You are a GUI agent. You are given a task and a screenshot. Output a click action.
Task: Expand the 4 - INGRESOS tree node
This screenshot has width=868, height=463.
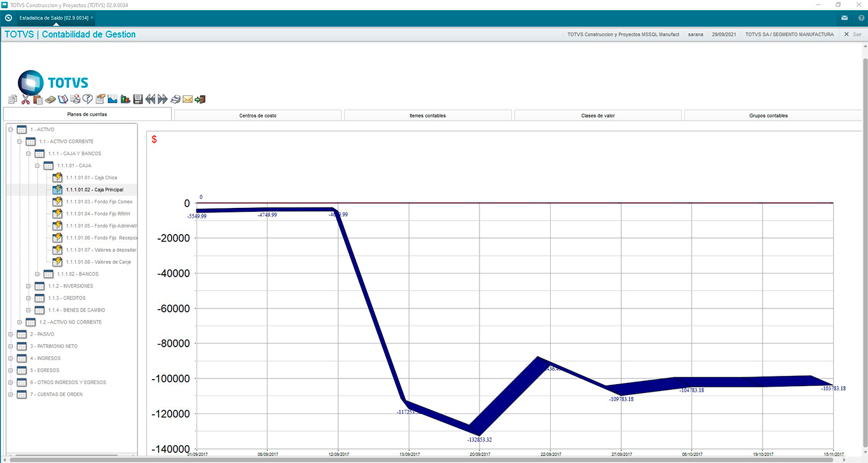coord(10,358)
